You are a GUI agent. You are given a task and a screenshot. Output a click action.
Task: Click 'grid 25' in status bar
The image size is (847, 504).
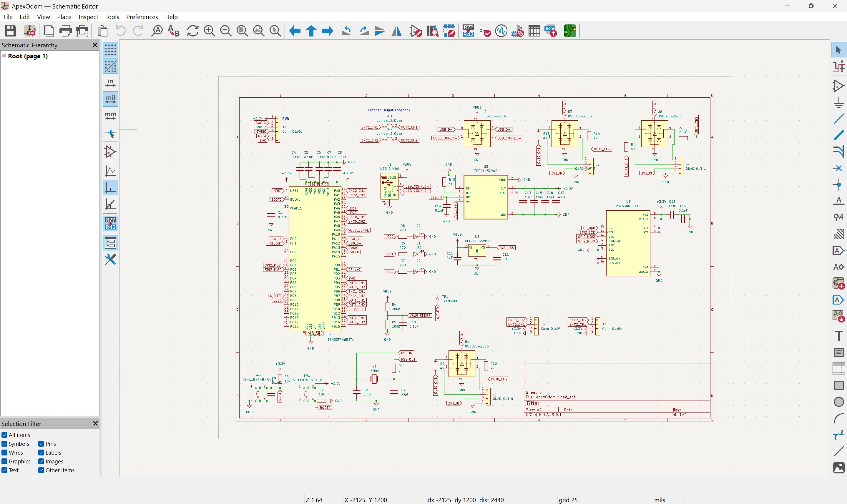pyautogui.click(x=568, y=500)
